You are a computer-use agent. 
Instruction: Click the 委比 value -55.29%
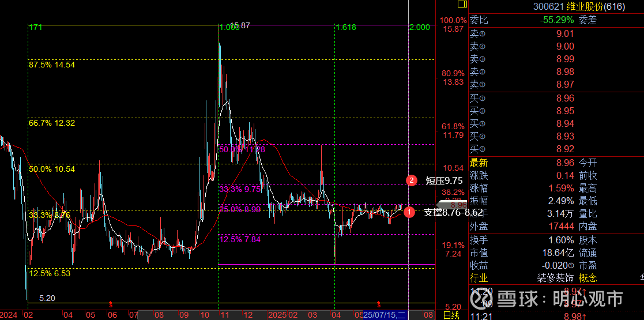pos(556,20)
